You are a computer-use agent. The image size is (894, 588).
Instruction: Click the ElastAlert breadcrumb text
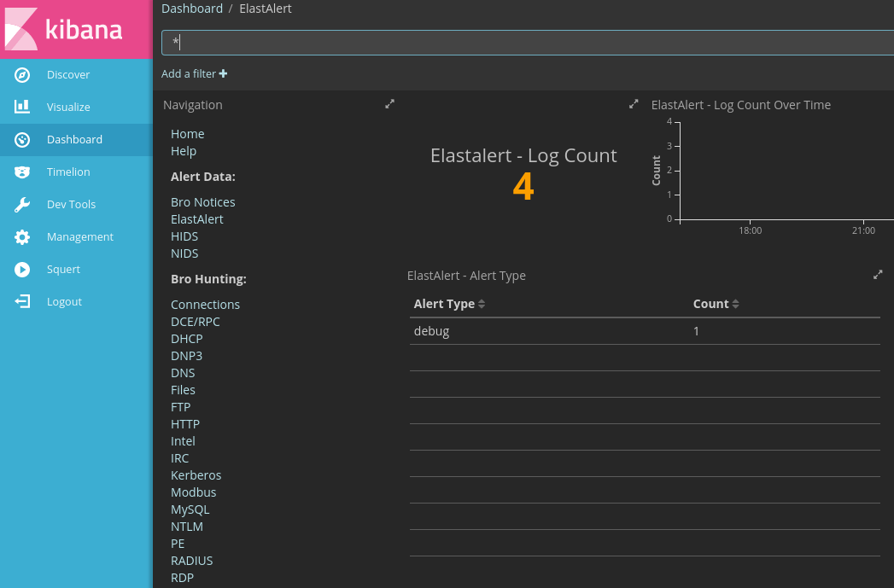(266, 9)
